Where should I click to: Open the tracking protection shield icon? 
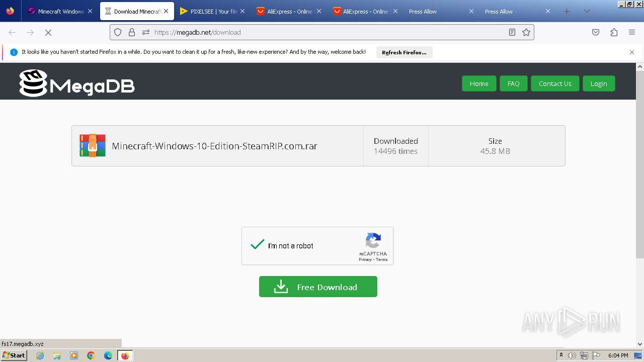click(x=118, y=32)
